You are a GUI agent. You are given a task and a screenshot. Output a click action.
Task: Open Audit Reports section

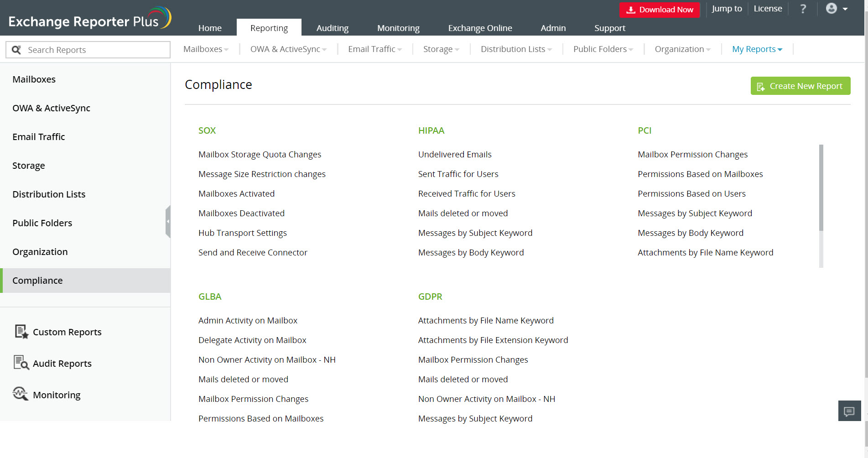(x=62, y=364)
